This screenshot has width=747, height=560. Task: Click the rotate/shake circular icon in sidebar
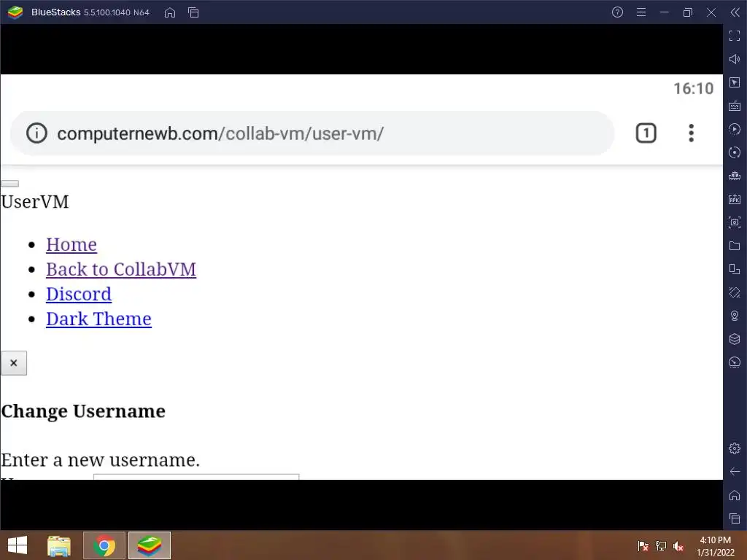point(735,152)
